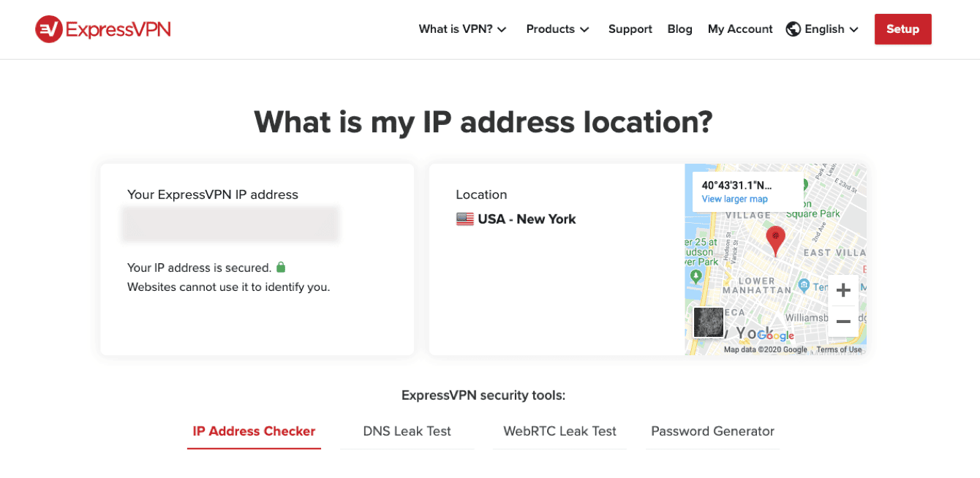Select the DNS Leak Test tab

pos(407,431)
